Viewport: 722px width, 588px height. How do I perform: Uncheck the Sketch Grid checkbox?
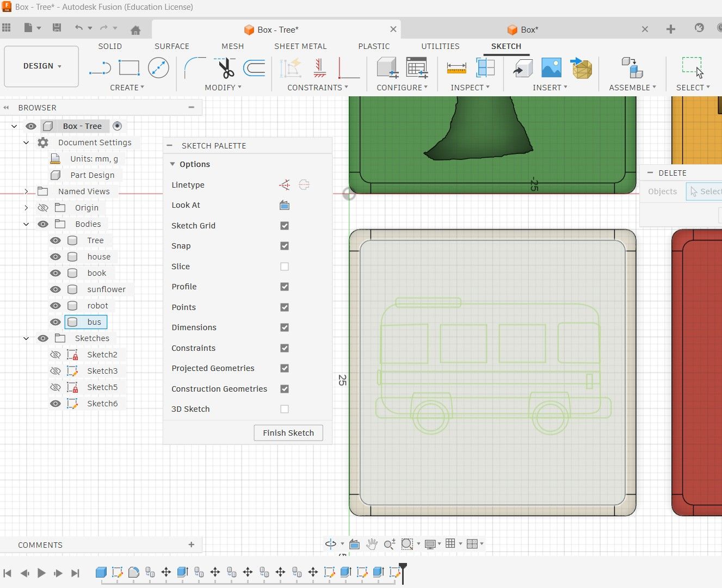pos(285,226)
